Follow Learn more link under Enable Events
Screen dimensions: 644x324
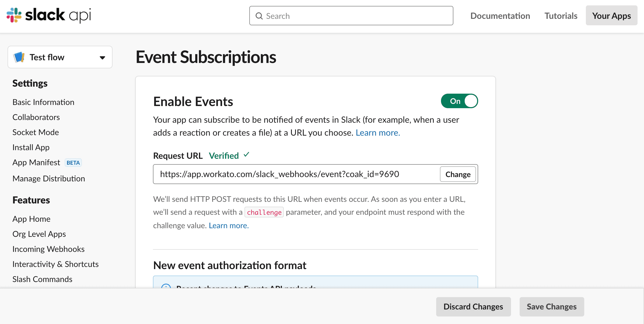(378, 133)
